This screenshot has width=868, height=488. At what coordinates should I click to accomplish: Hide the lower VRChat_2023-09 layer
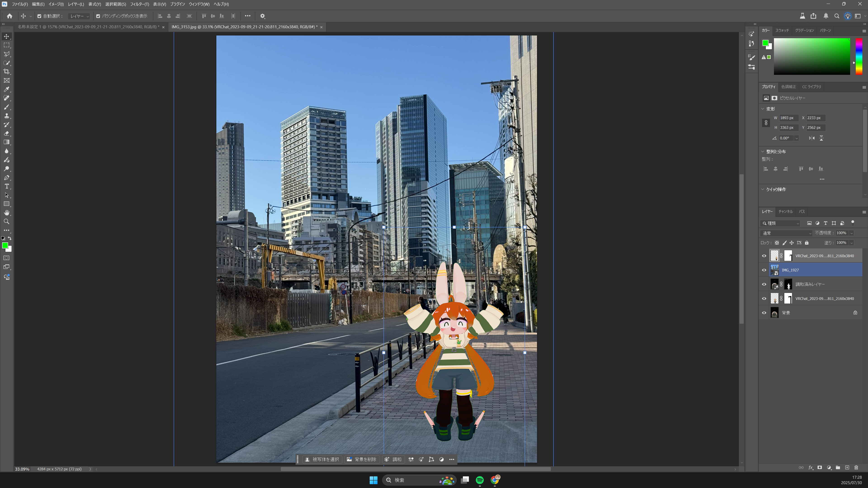pos(764,299)
